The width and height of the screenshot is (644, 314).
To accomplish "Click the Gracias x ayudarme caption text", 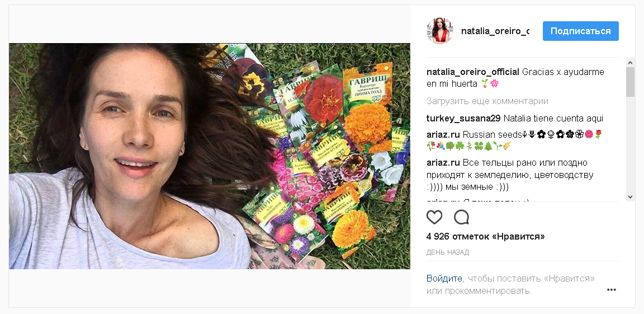I will coord(562,72).
